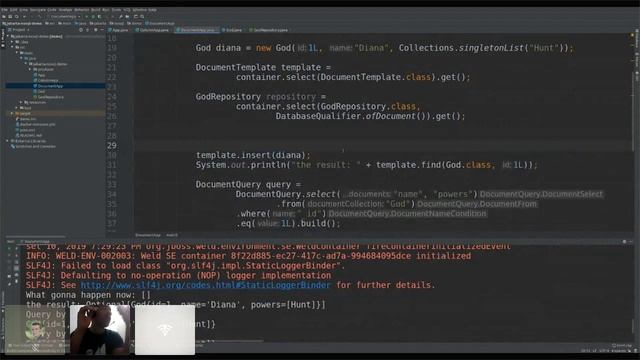The image size is (640, 360).
Task: Open the Build menu
Action: pyautogui.click(x=96, y=10)
